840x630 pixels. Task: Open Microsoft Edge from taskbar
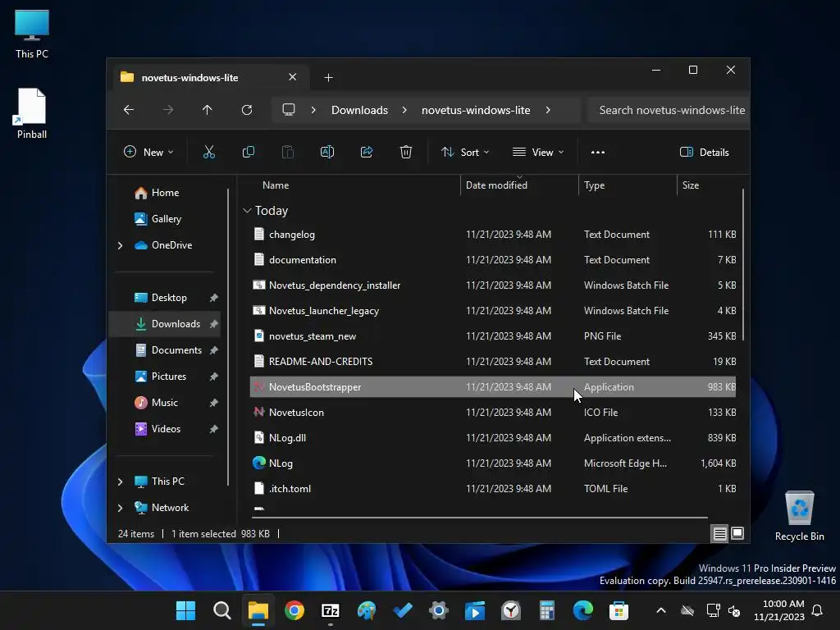(x=583, y=610)
